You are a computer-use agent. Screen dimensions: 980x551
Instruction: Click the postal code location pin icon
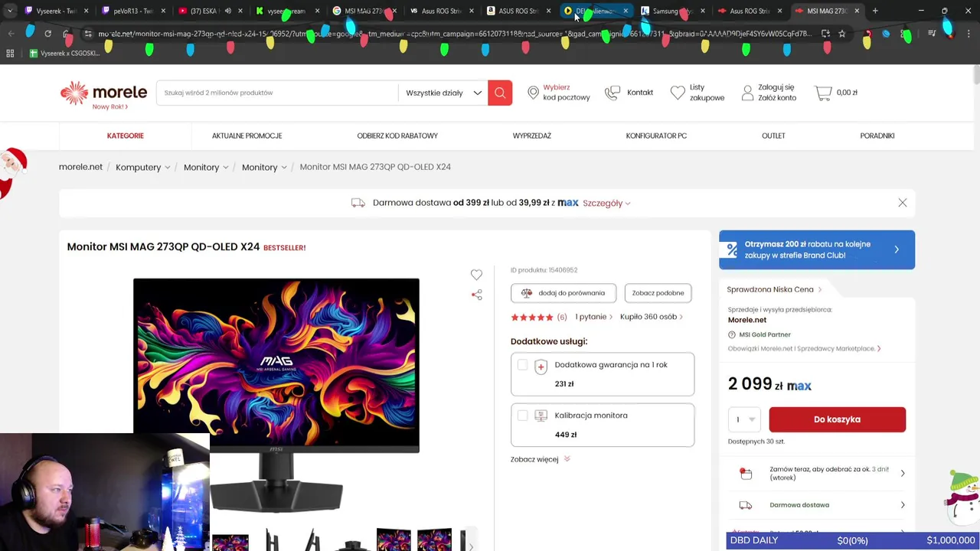point(533,93)
